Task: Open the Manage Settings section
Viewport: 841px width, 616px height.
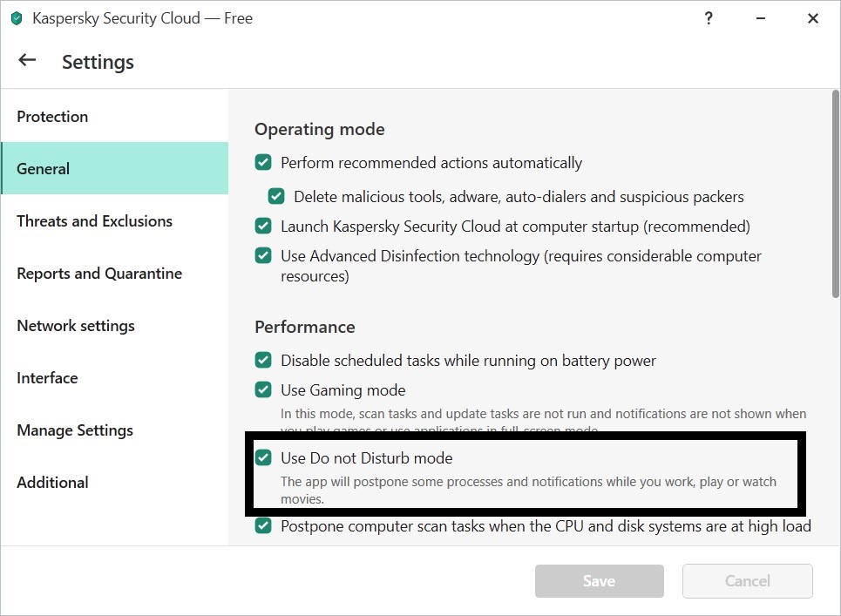Action: [75, 430]
